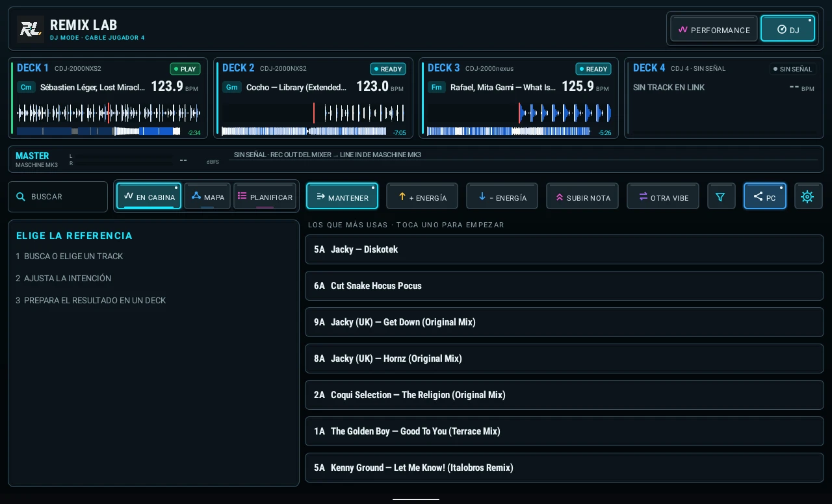832x504 pixels.
Task: Open the En Cabina tab
Action: (149, 196)
